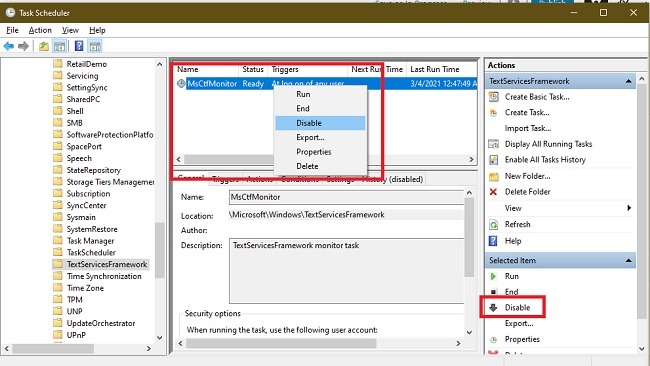Screen dimensions: 650x366
Task: Toggle the Show/Hide Action Pane toolbar icon
Action: click(x=95, y=46)
